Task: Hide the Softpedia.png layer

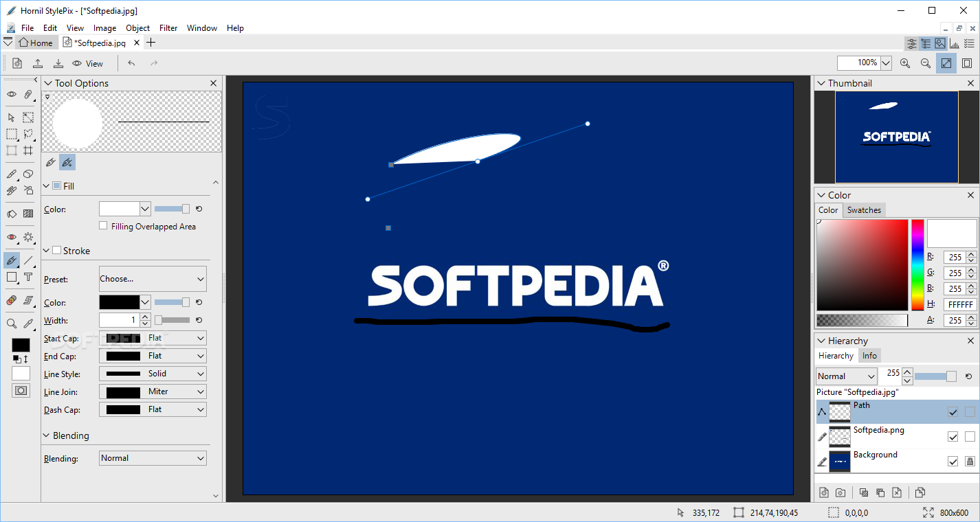Action: coord(953,437)
